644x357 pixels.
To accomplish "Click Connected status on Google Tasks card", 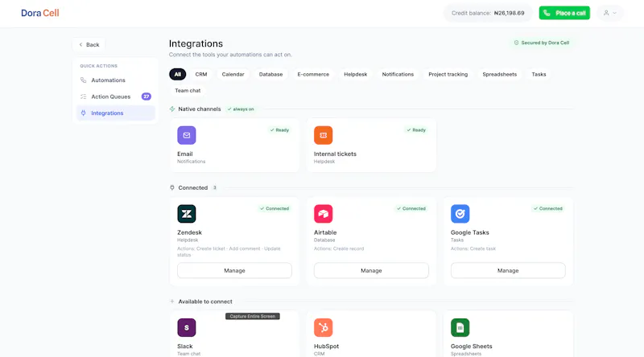I will pyautogui.click(x=548, y=208).
